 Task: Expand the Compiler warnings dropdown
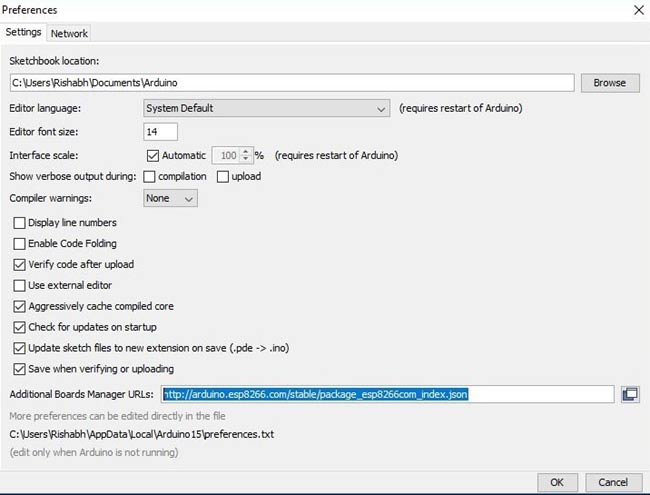point(170,198)
